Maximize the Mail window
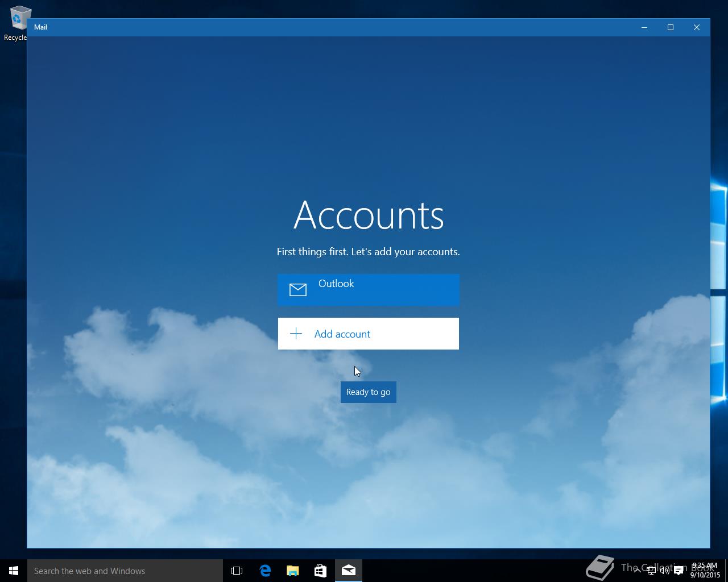The height and width of the screenshot is (582, 728). tap(671, 27)
